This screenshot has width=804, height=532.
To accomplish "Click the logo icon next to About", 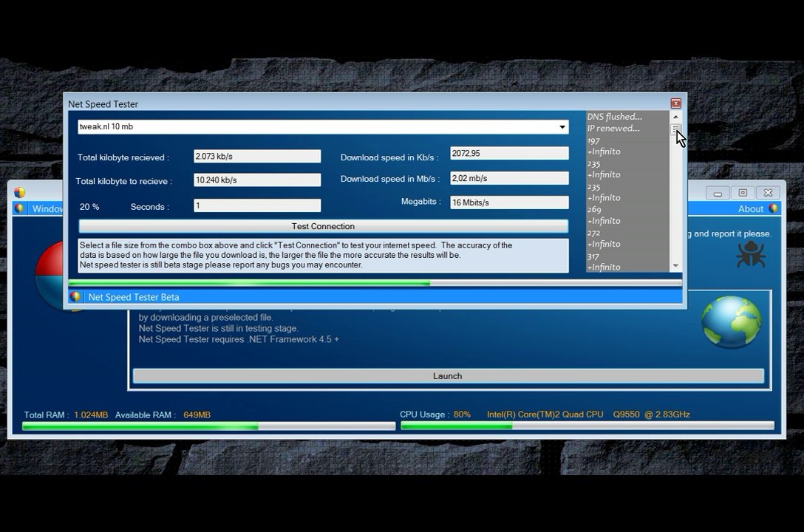I will 773,208.
